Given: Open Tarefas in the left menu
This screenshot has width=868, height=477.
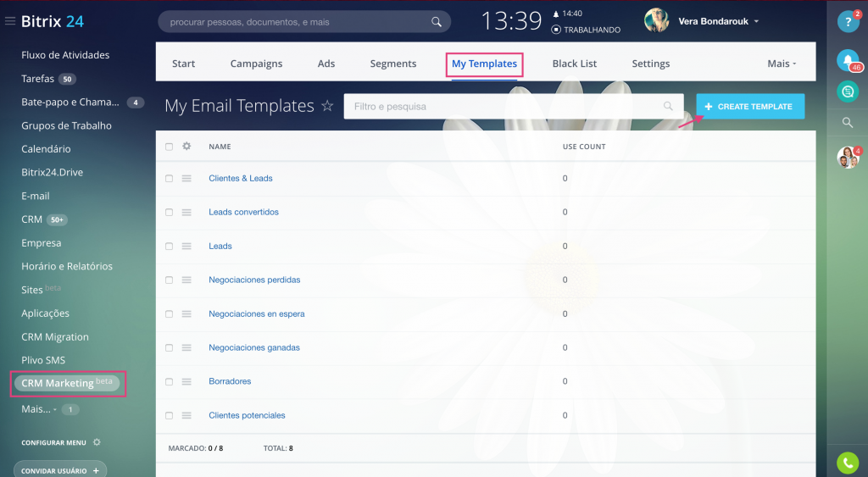Looking at the screenshot, I should click(x=37, y=79).
